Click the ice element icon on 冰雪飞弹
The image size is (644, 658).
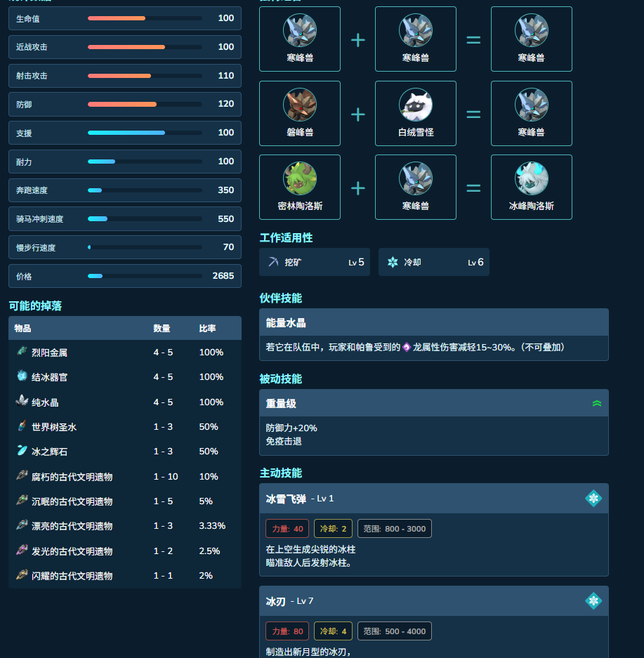pyautogui.click(x=593, y=499)
